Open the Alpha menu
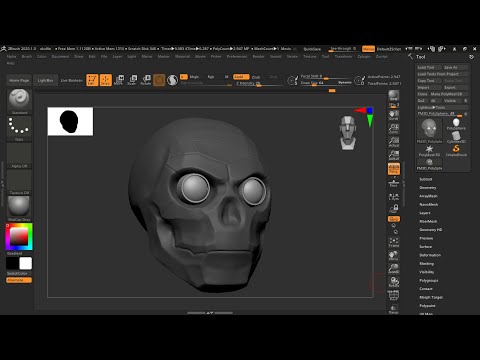Viewport: 480px width, 360px height. 11,57
